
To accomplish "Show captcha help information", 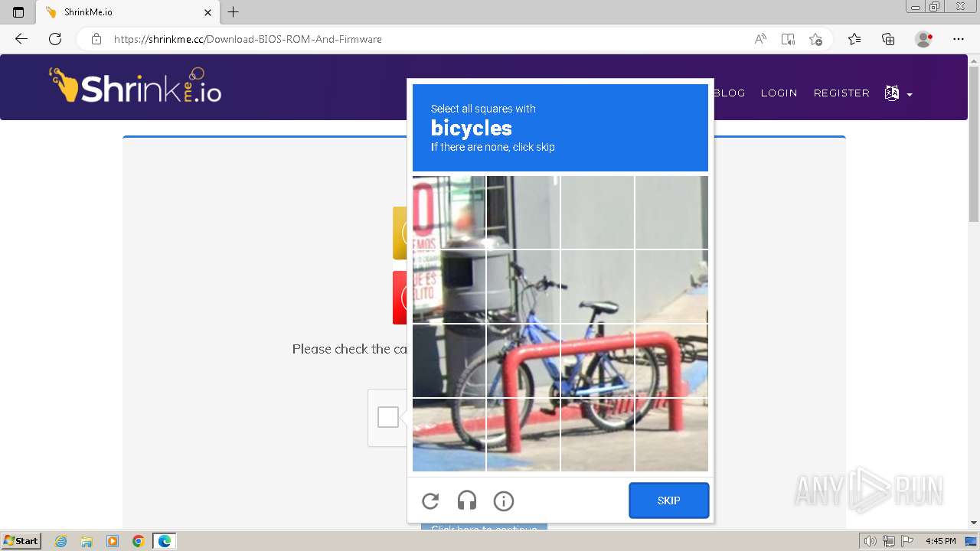I will click(x=503, y=501).
